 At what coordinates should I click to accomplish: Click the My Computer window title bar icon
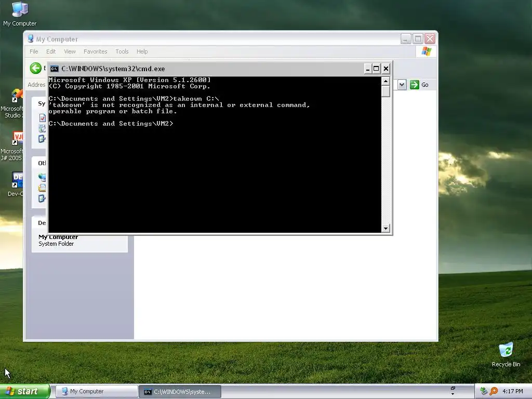coord(31,39)
